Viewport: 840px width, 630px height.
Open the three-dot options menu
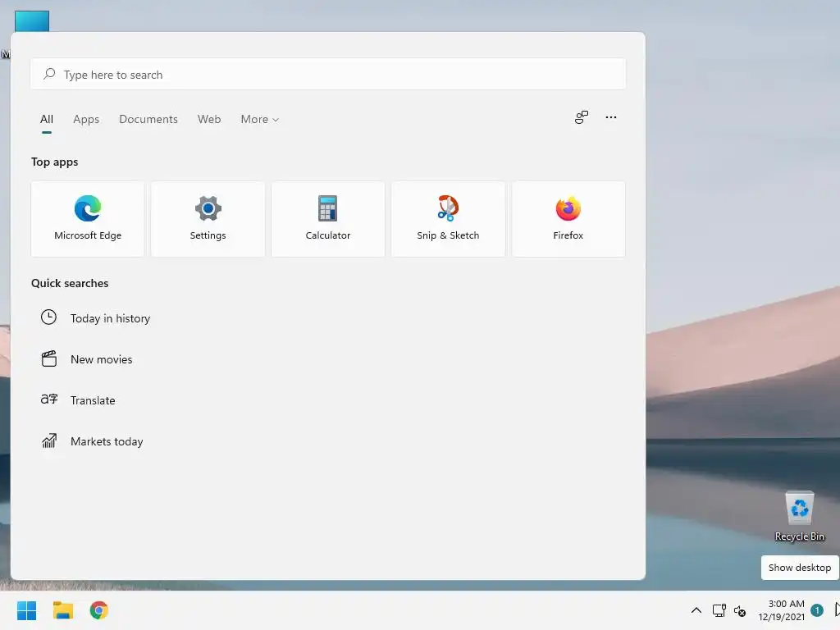pyautogui.click(x=610, y=117)
